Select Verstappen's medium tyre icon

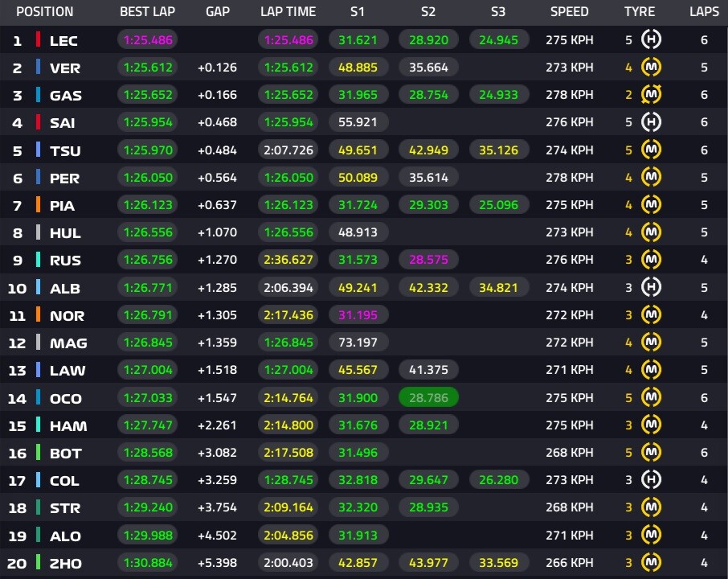tap(651, 68)
